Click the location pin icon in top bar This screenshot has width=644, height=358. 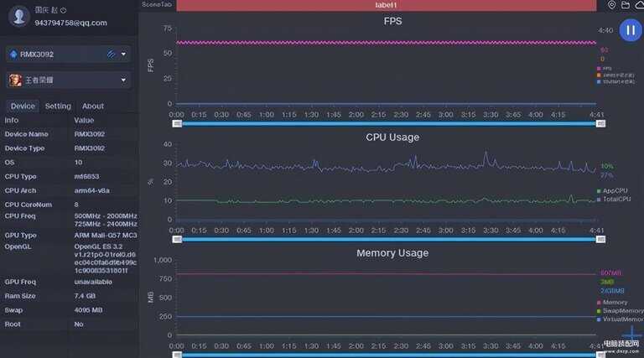tap(611, 5)
